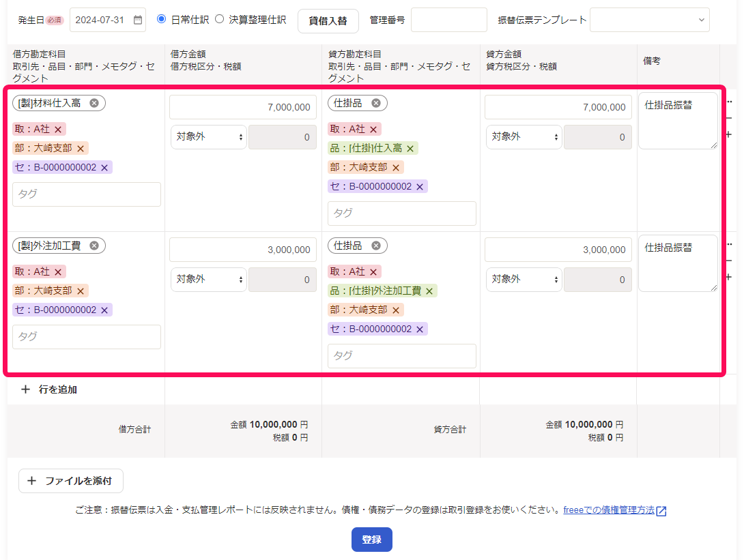
Task: Open the calendar icon in date field
Action: tap(138, 20)
